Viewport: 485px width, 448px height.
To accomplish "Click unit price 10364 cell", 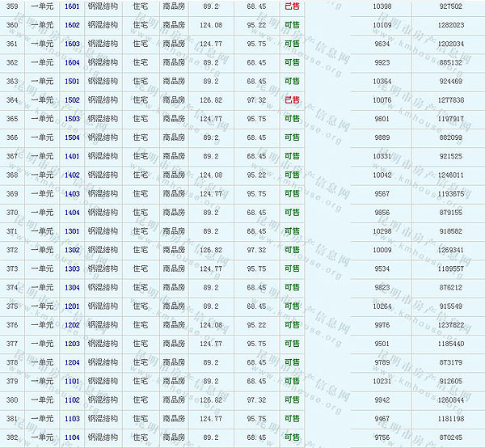I will [x=382, y=82].
